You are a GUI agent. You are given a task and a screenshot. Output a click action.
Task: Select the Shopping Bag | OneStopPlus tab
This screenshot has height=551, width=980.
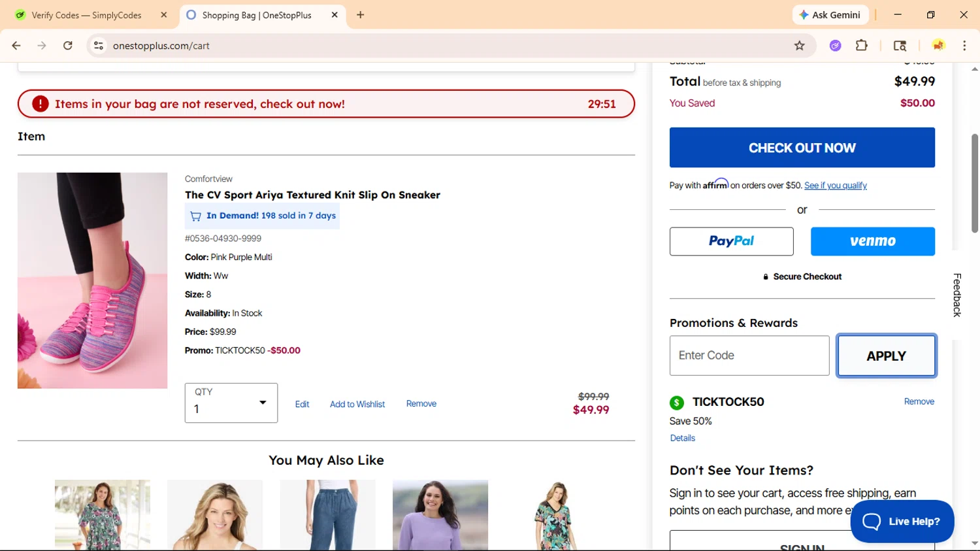pos(257,15)
